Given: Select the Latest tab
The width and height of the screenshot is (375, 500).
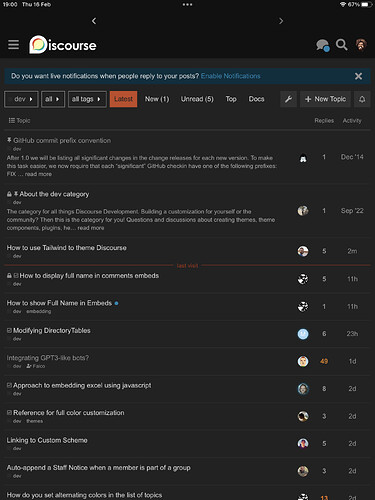Looking at the screenshot, I should (123, 99).
